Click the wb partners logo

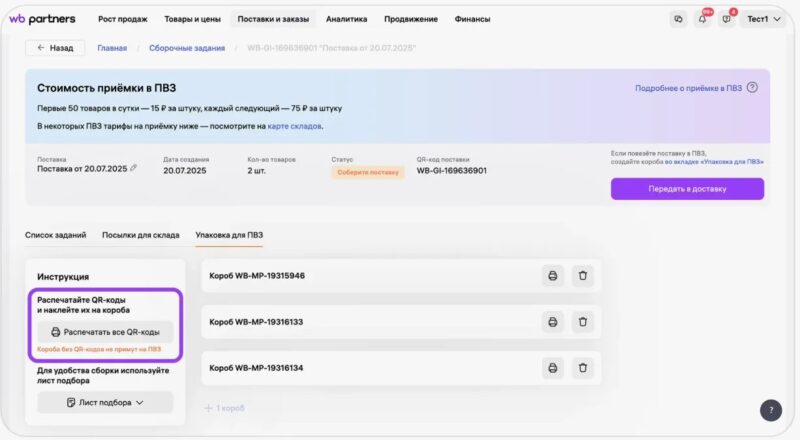42,19
